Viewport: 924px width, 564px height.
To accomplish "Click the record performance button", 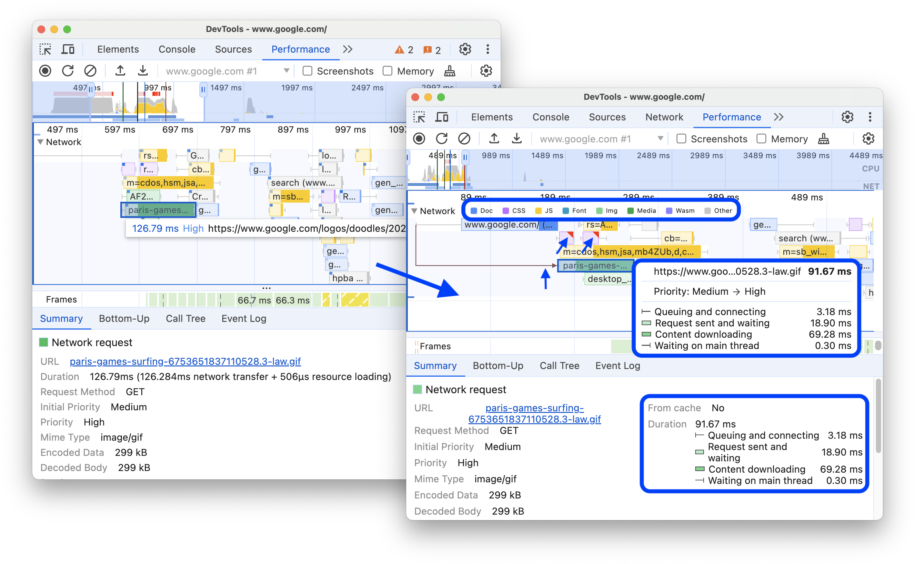I will coord(46,71).
